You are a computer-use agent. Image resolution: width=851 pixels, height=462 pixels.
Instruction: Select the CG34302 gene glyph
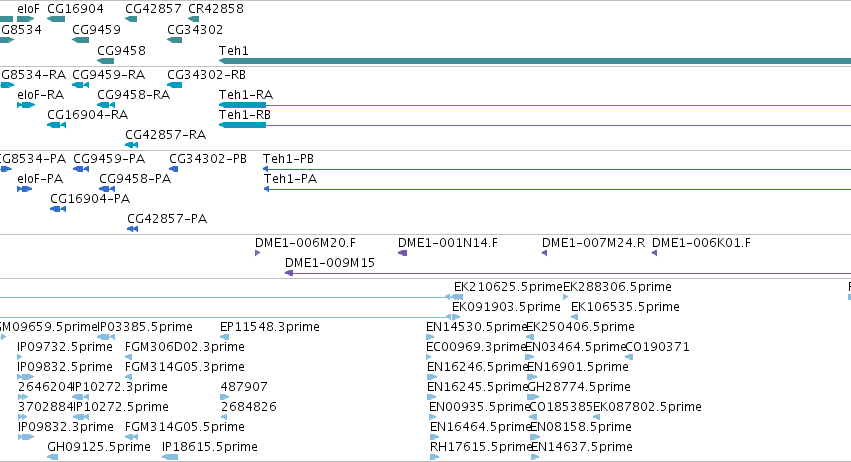174,40
